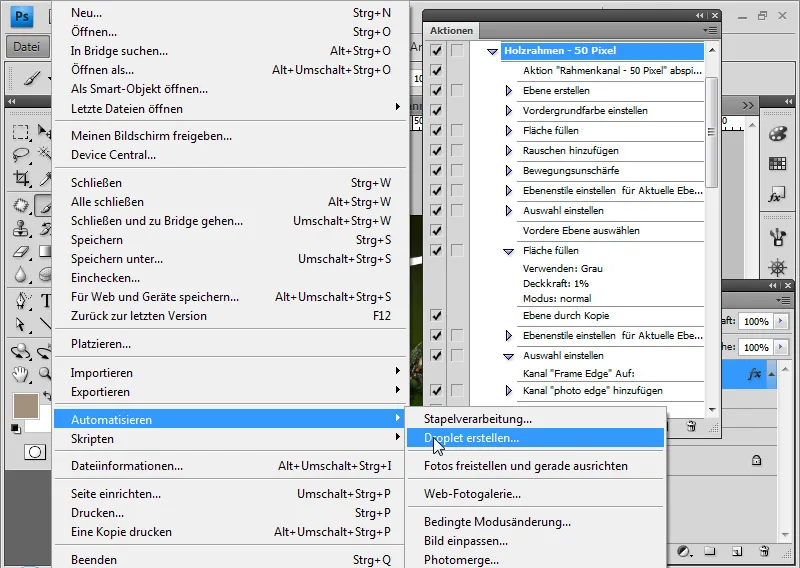The image size is (800, 568).
Task: Swap foreground and background colors
Action: [x=47, y=396]
